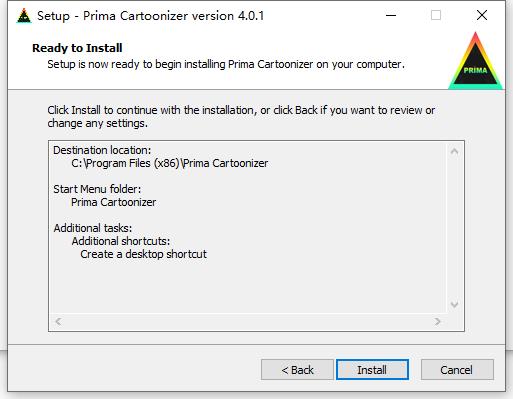Select the C:\Program Files (x86)\Prima Cartoonizer path line
This screenshot has height=399, width=513.
pos(170,163)
